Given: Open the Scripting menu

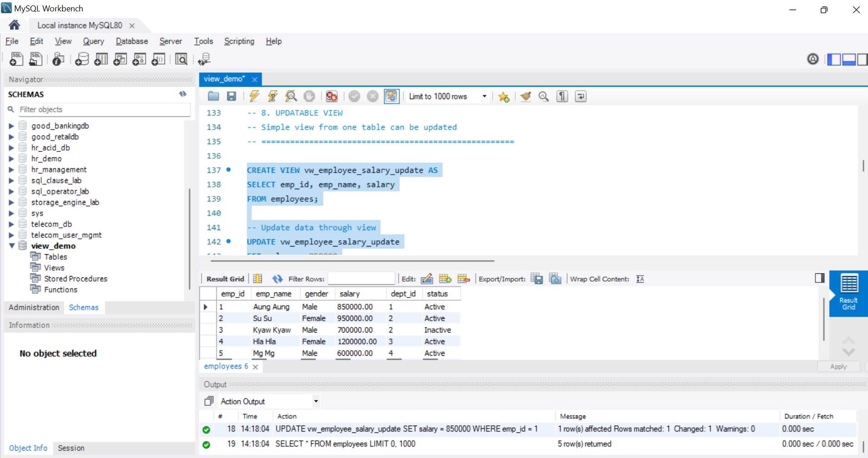Looking at the screenshot, I should pos(239,41).
